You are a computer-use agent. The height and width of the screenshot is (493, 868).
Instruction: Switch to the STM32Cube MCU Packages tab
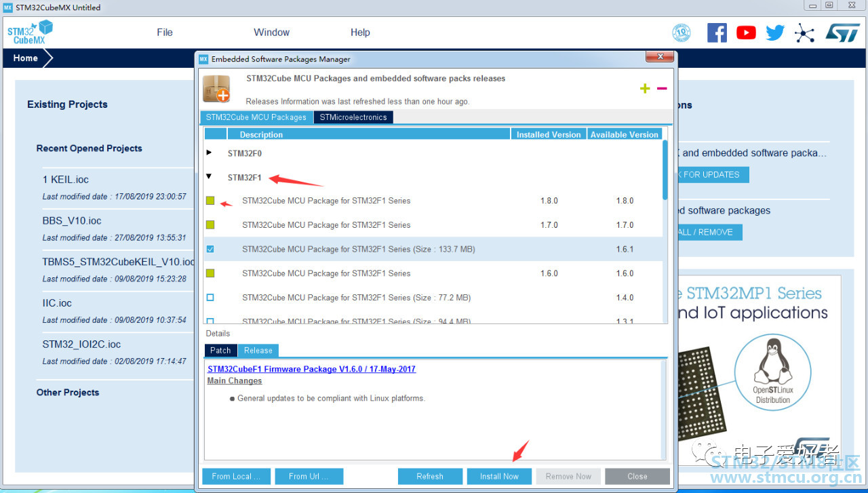point(256,117)
